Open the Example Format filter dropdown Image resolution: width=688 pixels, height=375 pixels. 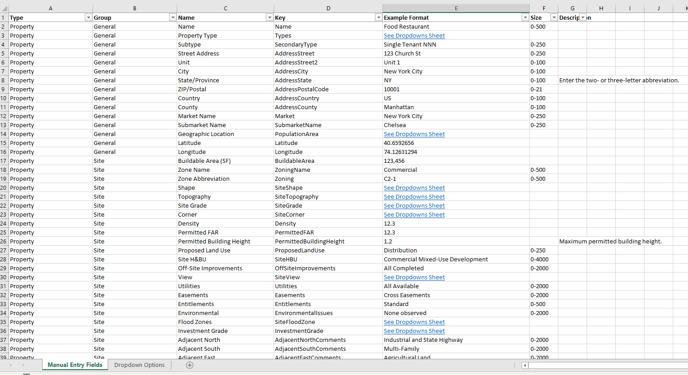[x=525, y=18]
